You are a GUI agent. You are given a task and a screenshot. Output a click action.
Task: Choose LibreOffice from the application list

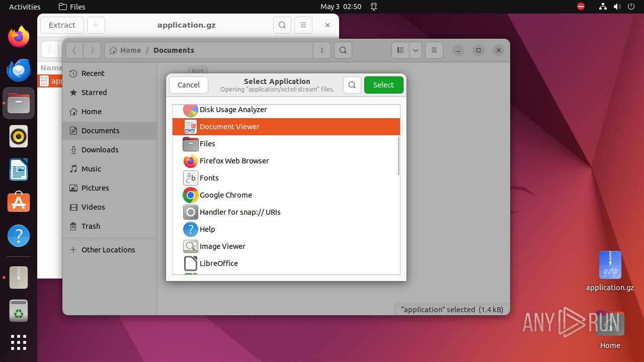click(286, 263)
